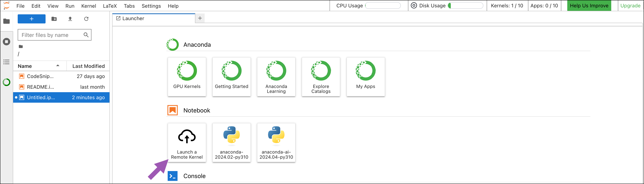Open My Apps launcher card
The width and height of the screenshot is (644, 184).
(x=366, y=77)
